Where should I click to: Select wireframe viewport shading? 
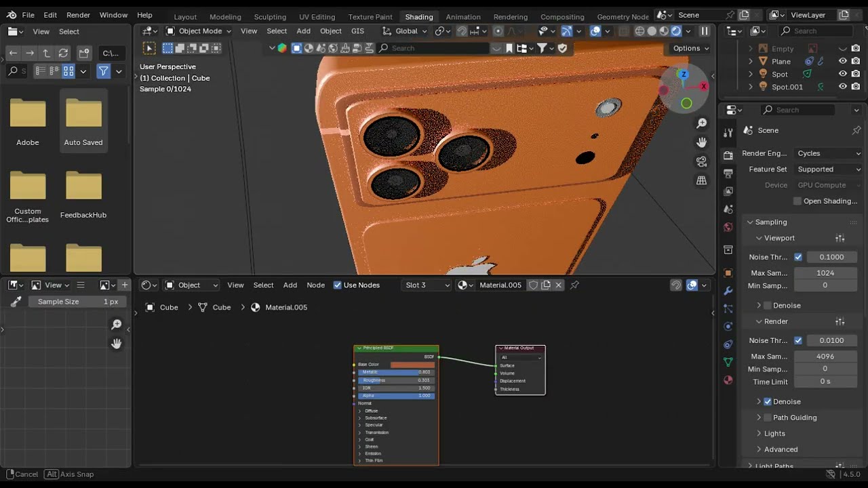tap(639, 31)
